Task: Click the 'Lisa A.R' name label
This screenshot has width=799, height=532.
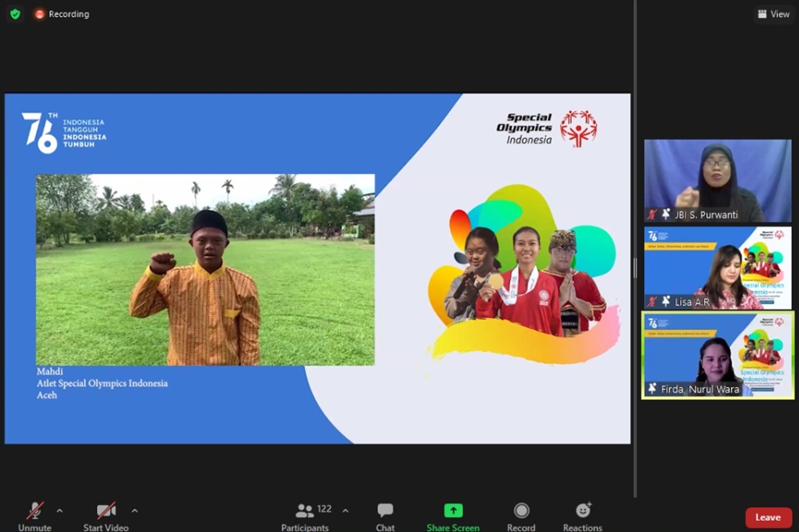Action: point(692,302)
